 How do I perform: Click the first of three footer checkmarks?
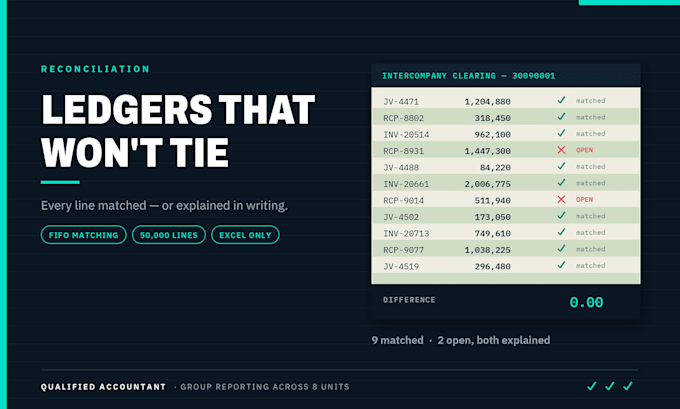point(592,386)
